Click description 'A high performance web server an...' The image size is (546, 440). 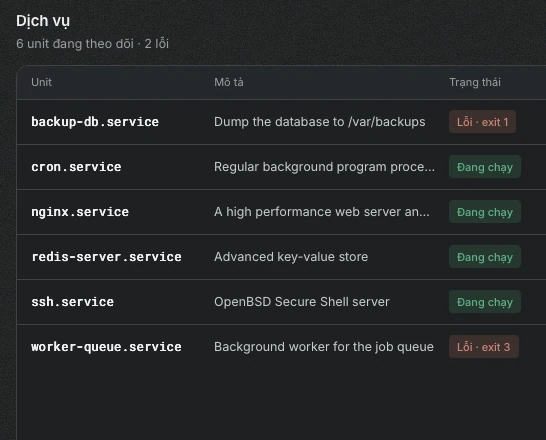click(x=322, y=212)
